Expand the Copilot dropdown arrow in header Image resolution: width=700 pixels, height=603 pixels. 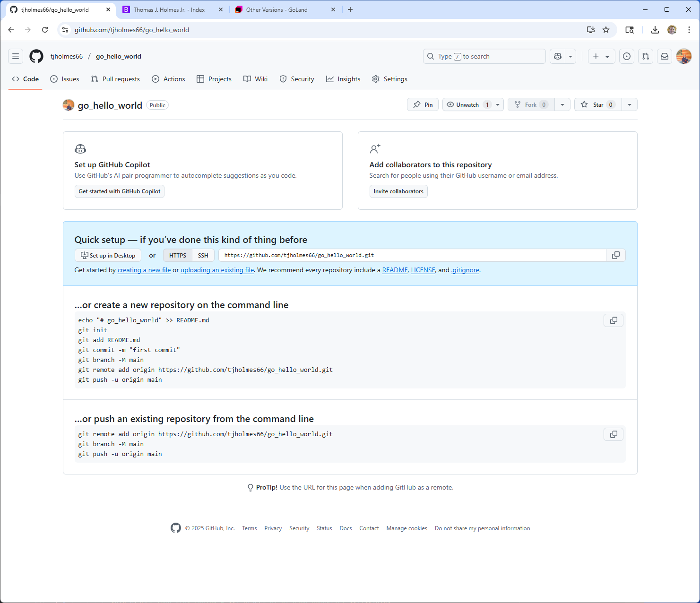click(570, 56)
